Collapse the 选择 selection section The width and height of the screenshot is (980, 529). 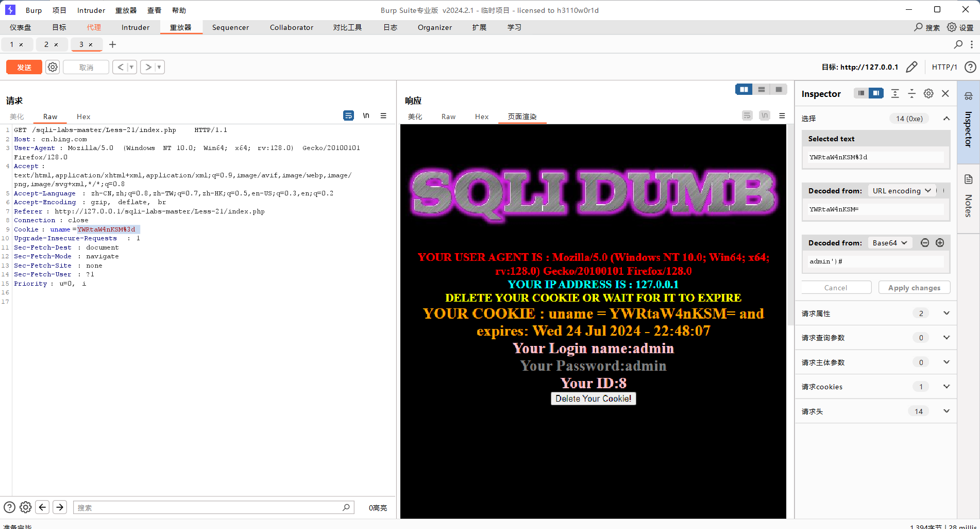(x=947, y=119)
